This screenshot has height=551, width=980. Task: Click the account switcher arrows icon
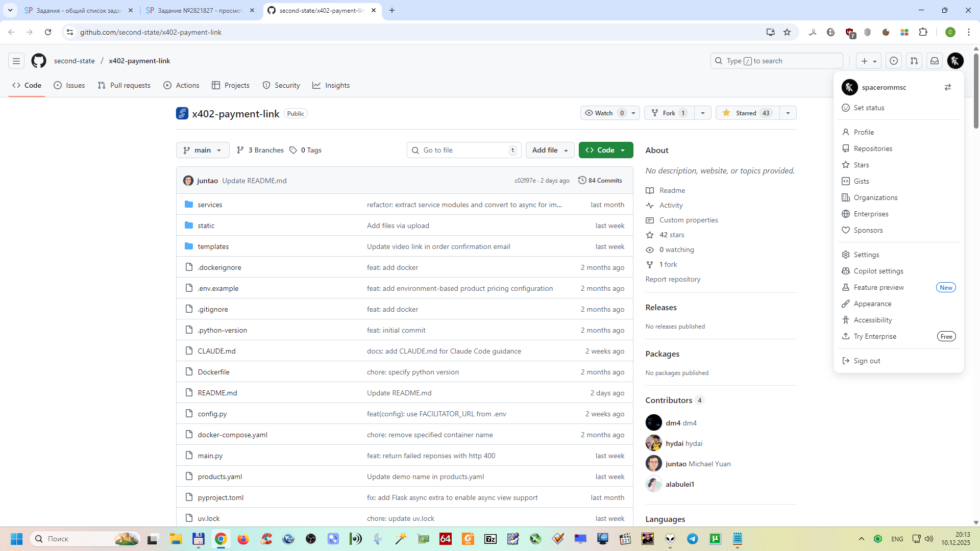click(948, 87)
